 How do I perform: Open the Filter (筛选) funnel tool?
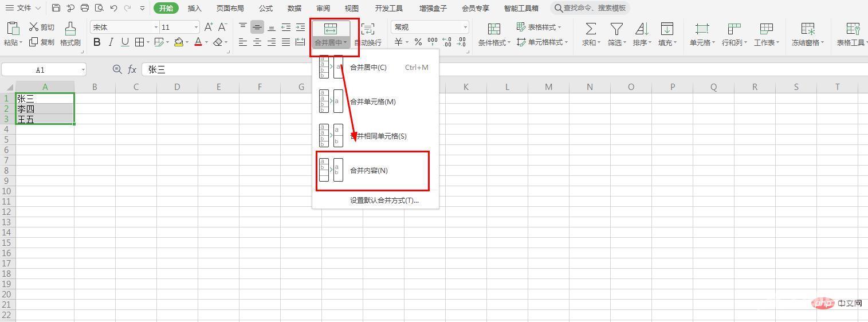pos(616,29)
